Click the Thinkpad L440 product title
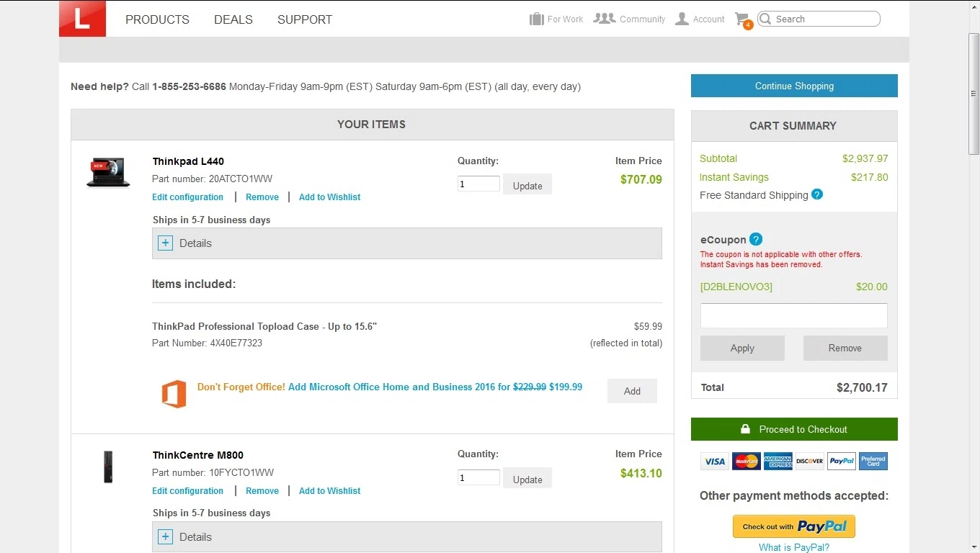Image resolution: width=980 pixels, height=553 pixels. point(188,161)
